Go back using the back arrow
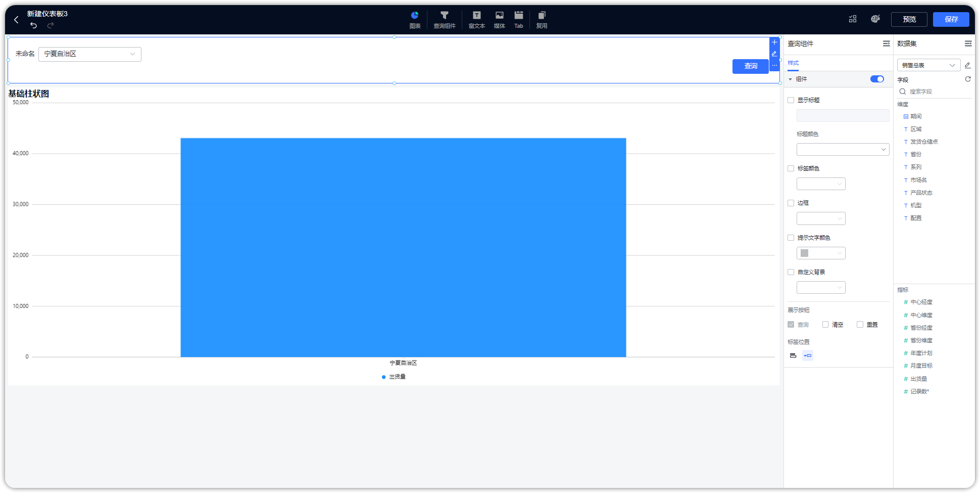The width and height of the screenshot is (980, 493). tap(16, 20)
